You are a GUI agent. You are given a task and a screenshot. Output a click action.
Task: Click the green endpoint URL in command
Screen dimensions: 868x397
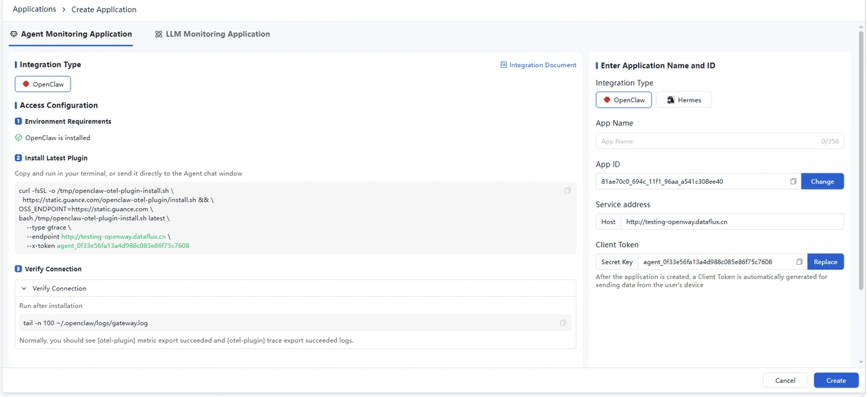[113, 236]
